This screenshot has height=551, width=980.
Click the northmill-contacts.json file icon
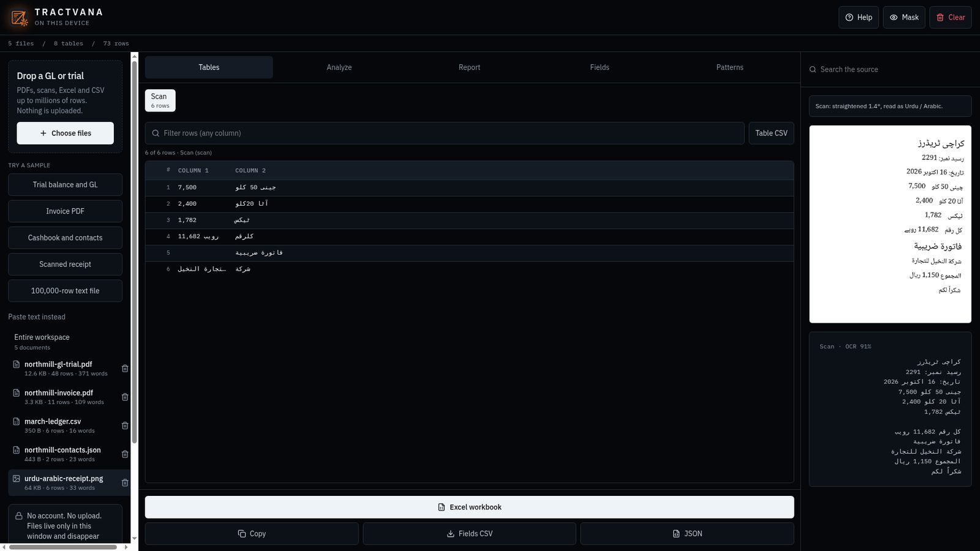point(17,450)
